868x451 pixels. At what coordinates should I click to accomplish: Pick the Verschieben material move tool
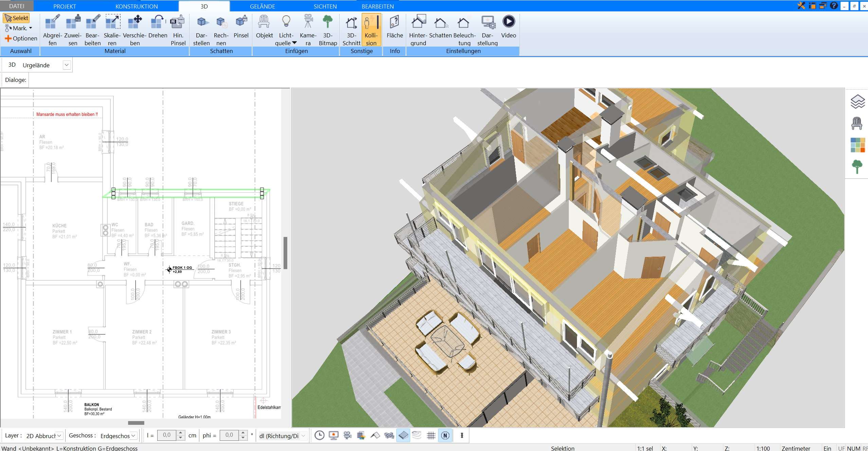coord(134,30)
